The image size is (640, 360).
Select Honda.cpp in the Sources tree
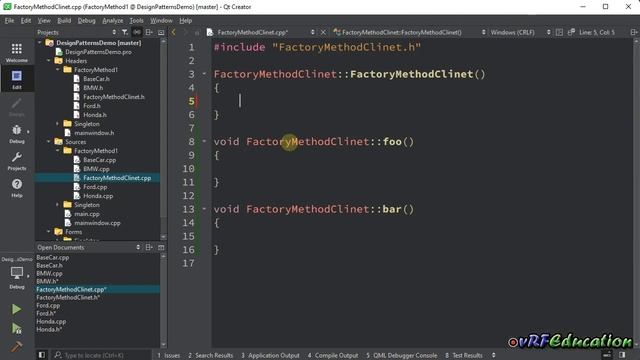(98, 196)
